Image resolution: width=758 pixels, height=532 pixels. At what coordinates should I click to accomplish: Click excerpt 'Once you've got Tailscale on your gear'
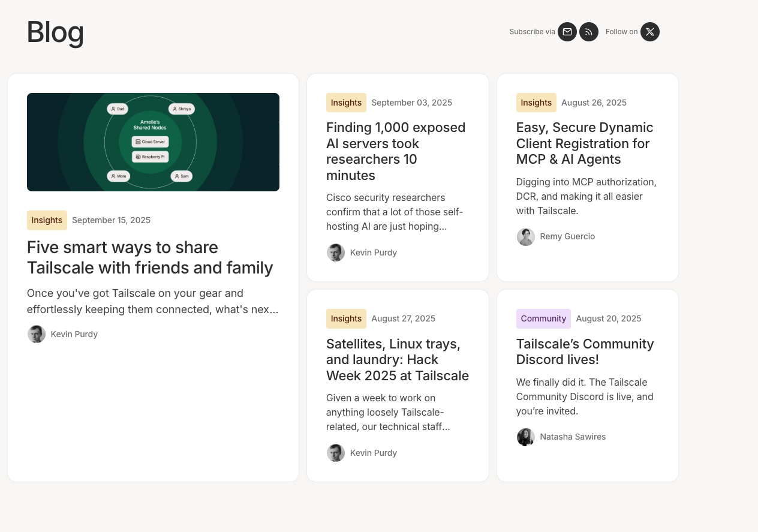(x=153, y=301)
